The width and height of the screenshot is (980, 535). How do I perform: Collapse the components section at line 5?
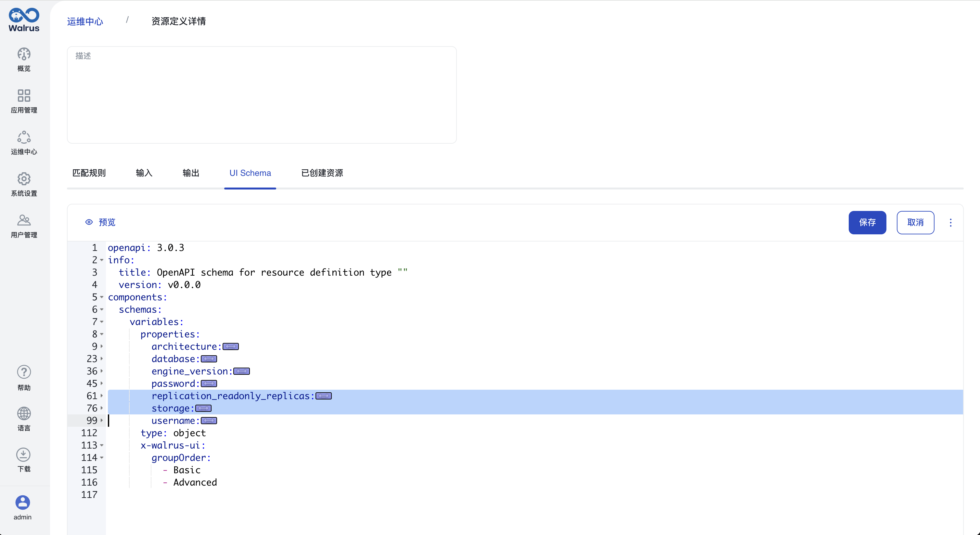[102, 297]
